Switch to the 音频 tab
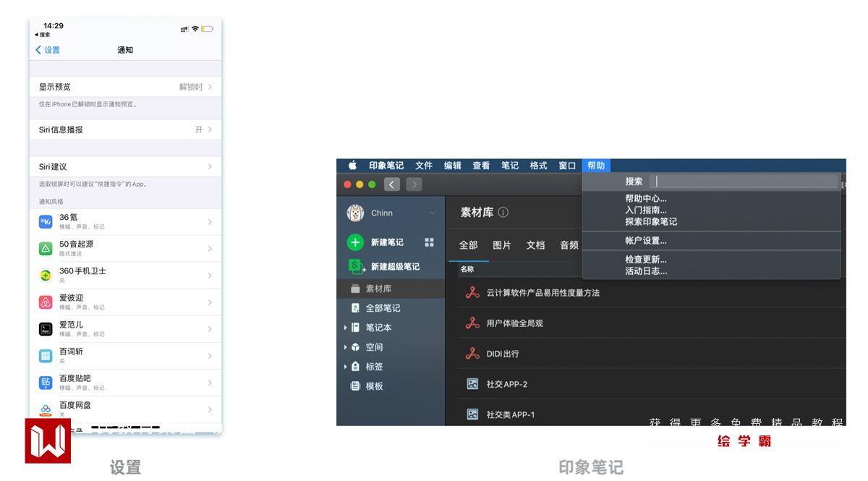868x481 pixels. click(x=569, y=245)
